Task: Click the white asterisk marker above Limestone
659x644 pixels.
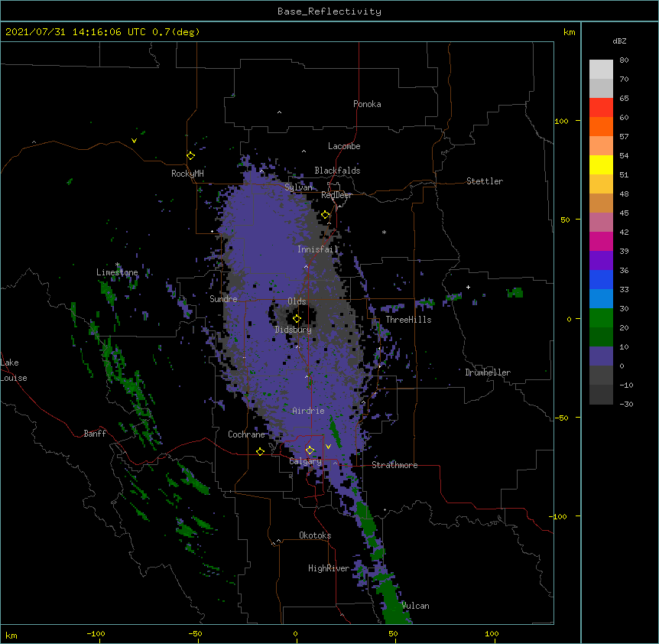Action: pyautogui.click(x=117, y=265)
